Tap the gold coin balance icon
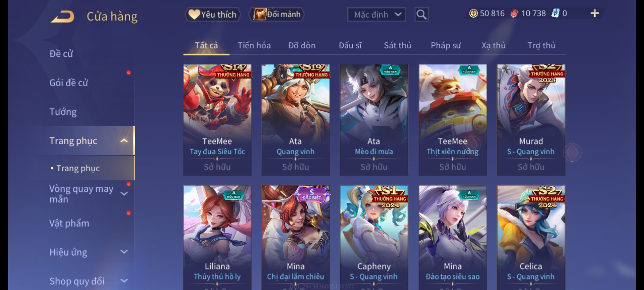Image resolution: width=644 pixels, height=290 pixels. coord(473,13)
